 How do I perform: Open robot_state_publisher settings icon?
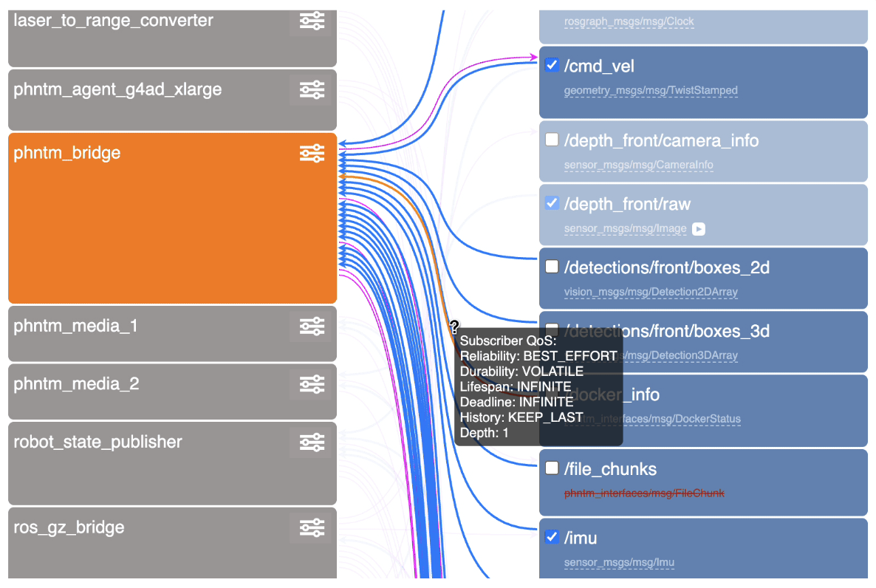[x=311, y=441]
